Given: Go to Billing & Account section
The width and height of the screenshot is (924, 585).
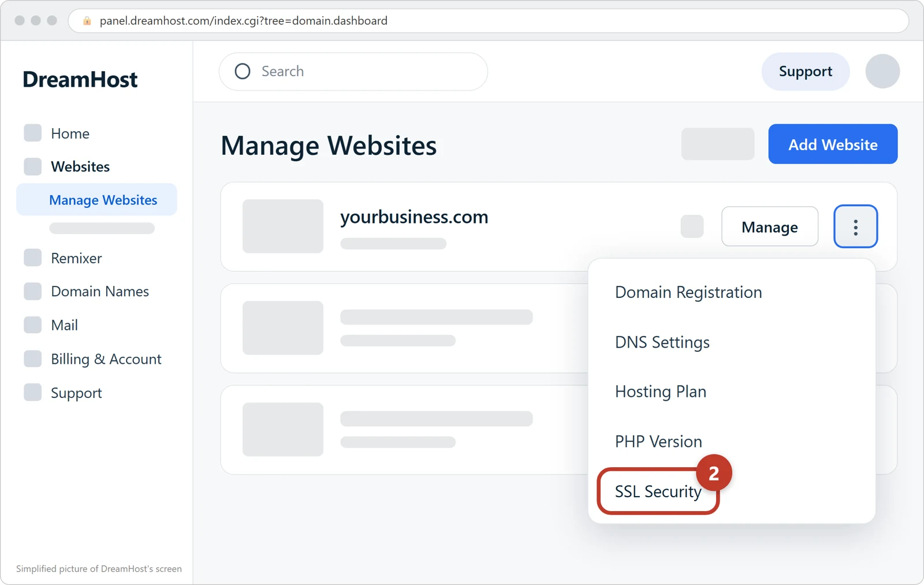Looking at the screenshot, I should [x=106, y=359].
